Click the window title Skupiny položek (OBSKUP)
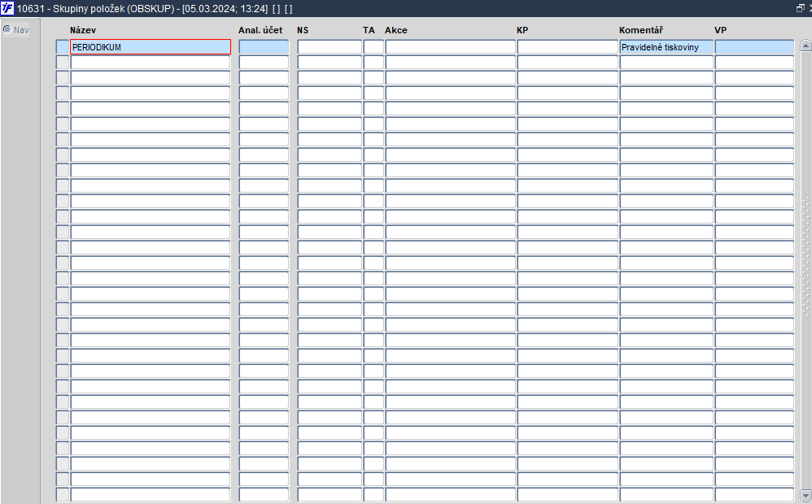The image size is (812, 504). point(113,9)
